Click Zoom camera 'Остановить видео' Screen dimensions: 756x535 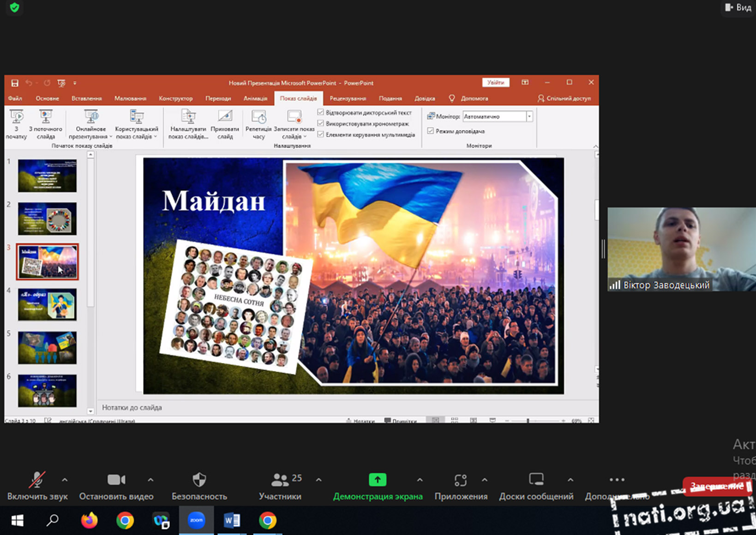click(x=116, y=486)
